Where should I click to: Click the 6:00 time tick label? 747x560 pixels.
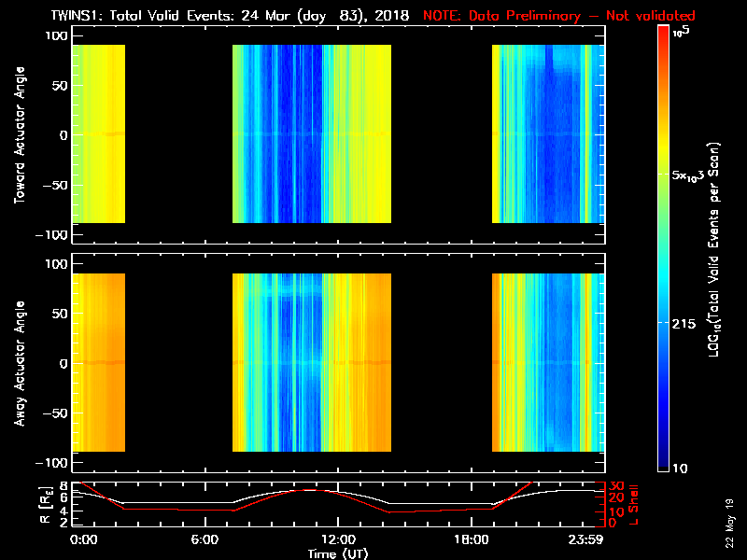204,539
